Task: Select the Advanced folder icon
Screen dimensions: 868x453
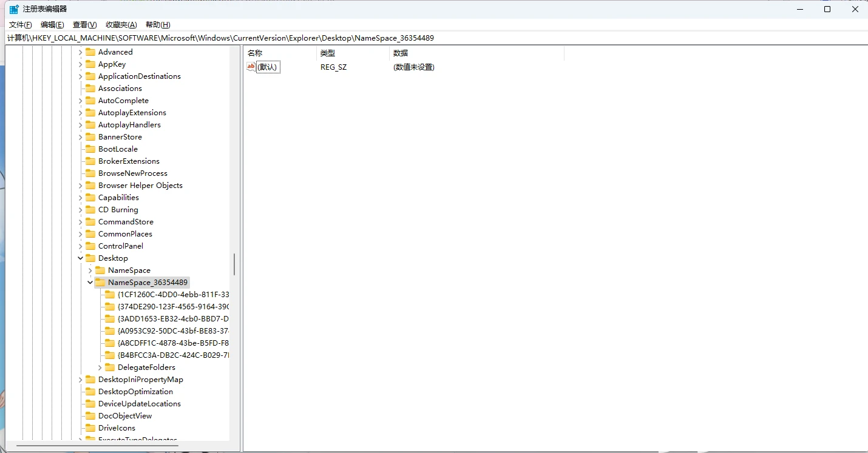Action: click(x=90, y=52)
